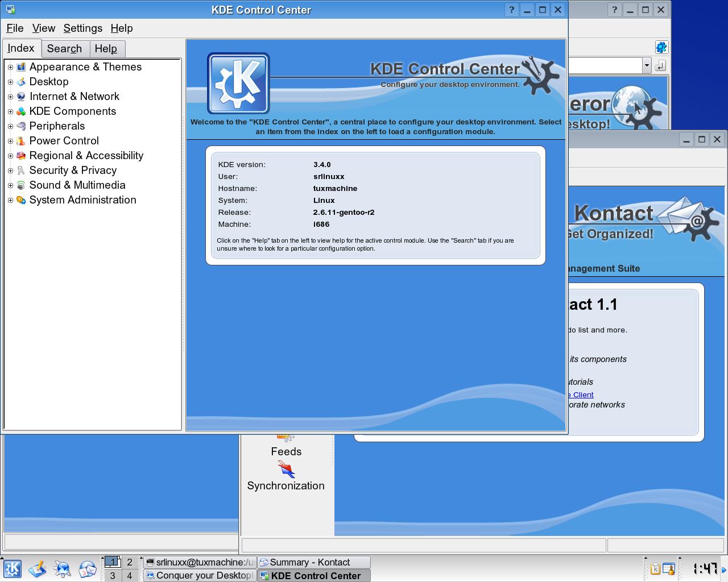Expand the Peripherals tree node

(x=10, y=126)
